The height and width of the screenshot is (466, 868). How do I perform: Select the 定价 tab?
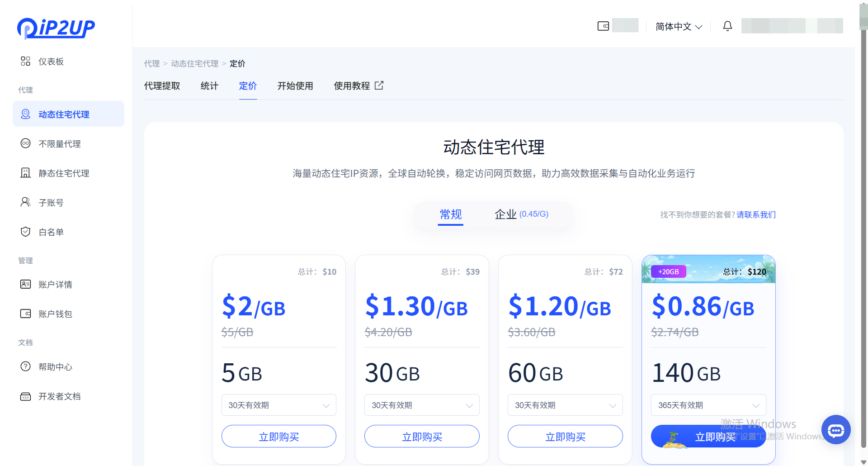248,86
